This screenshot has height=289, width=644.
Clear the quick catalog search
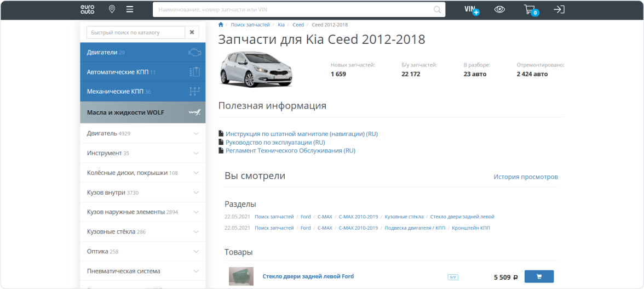(x=192, y=32)
